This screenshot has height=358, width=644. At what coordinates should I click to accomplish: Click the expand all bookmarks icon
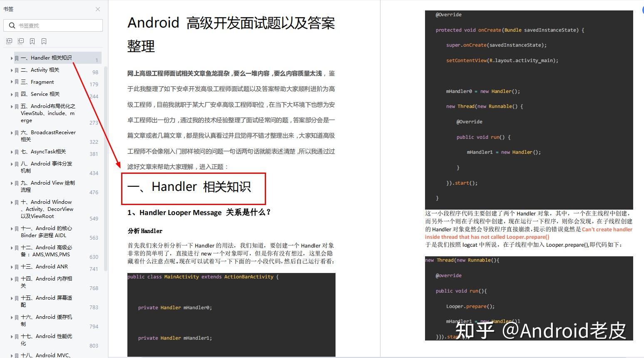[x=9, y=41]
